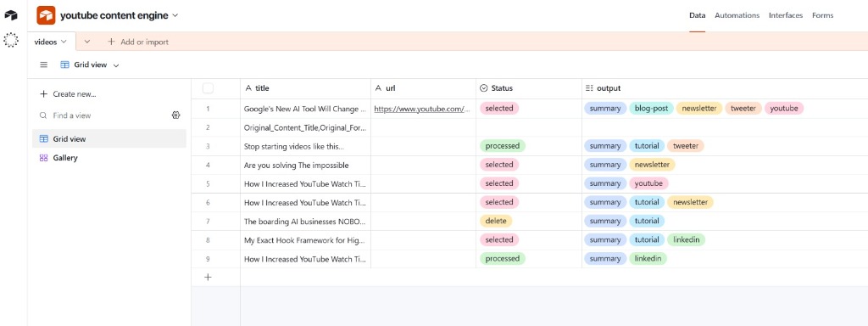Click the newsletter tag in row 1
Screen dimensions: 868x326
(x=699, y=109)
